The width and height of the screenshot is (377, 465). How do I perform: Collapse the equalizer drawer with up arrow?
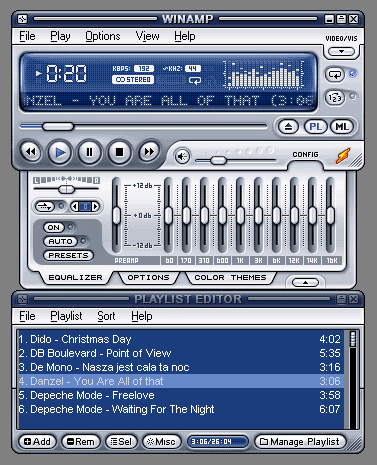tap(305, 283)
